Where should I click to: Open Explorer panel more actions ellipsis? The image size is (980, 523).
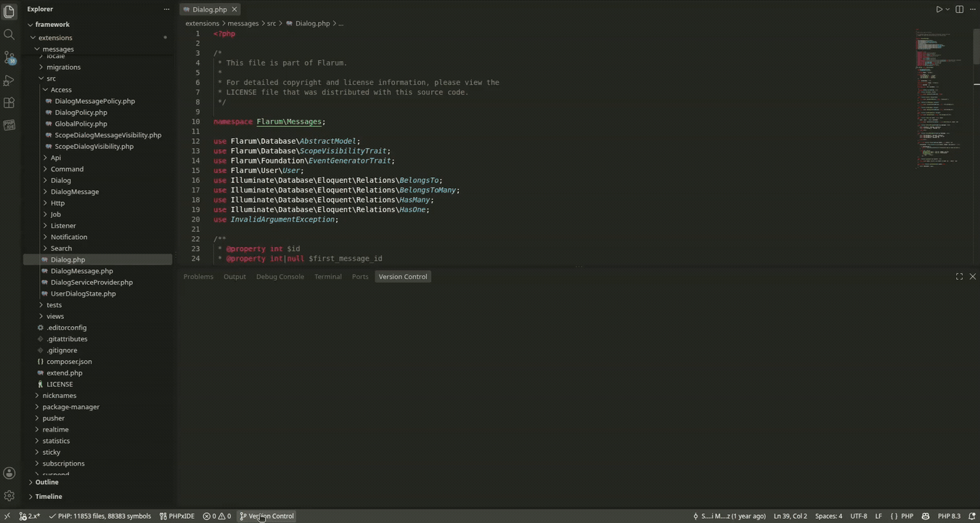click(166, 9)
